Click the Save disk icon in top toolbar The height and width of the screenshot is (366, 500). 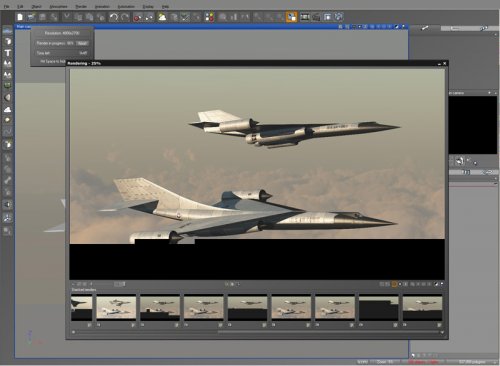pyautogui.click(x=42, y=17)
